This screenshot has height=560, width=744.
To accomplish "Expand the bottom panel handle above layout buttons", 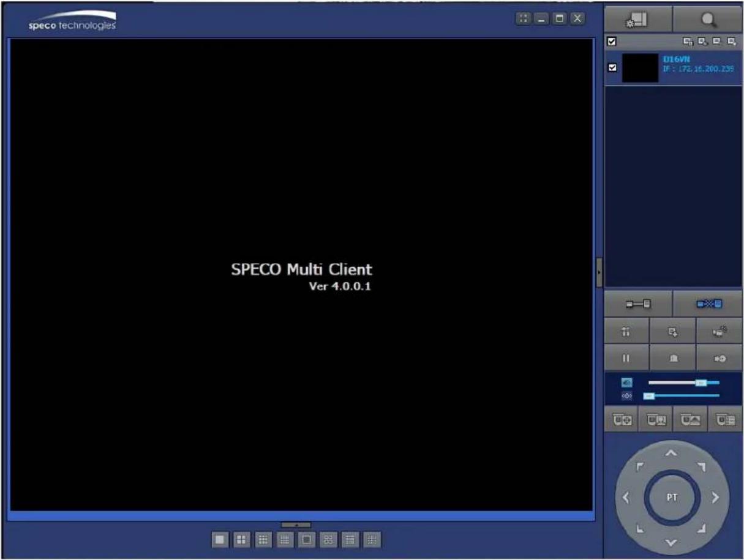I will (x=296, y=525).
